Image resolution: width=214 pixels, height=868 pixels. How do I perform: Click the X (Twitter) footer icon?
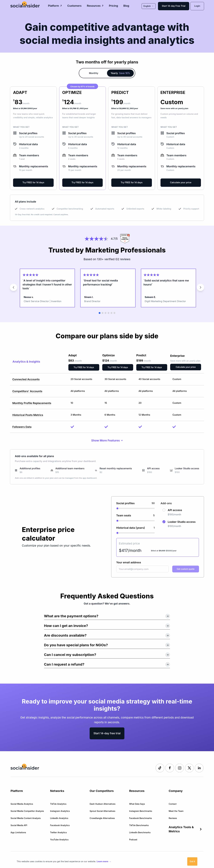(x=189, y=768)
